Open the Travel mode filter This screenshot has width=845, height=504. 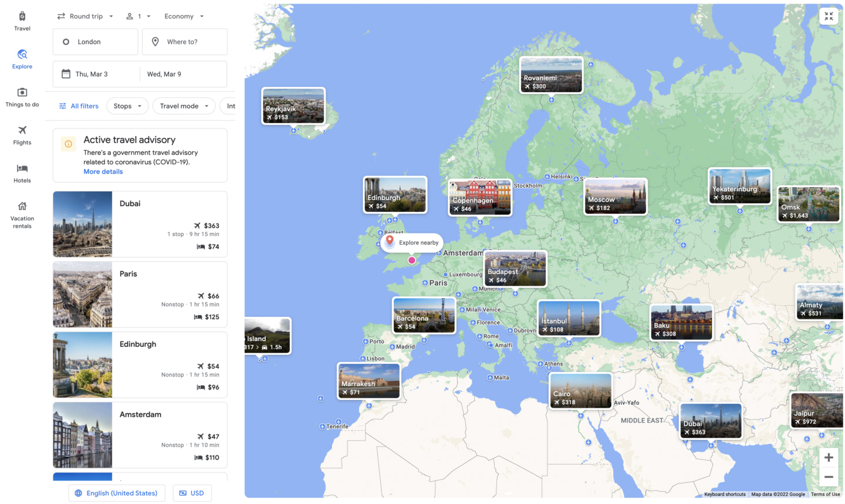click(x=183, y=106)
